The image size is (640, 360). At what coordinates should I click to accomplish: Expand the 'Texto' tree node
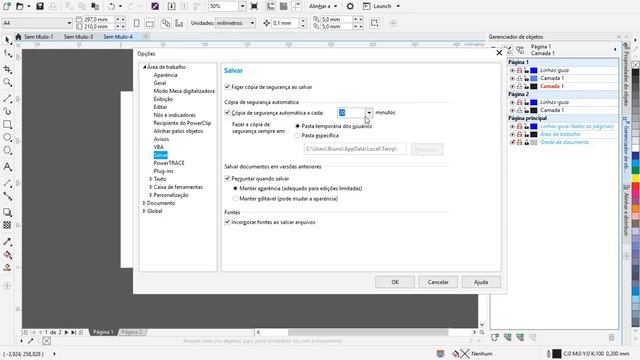(x=151, y=179)
